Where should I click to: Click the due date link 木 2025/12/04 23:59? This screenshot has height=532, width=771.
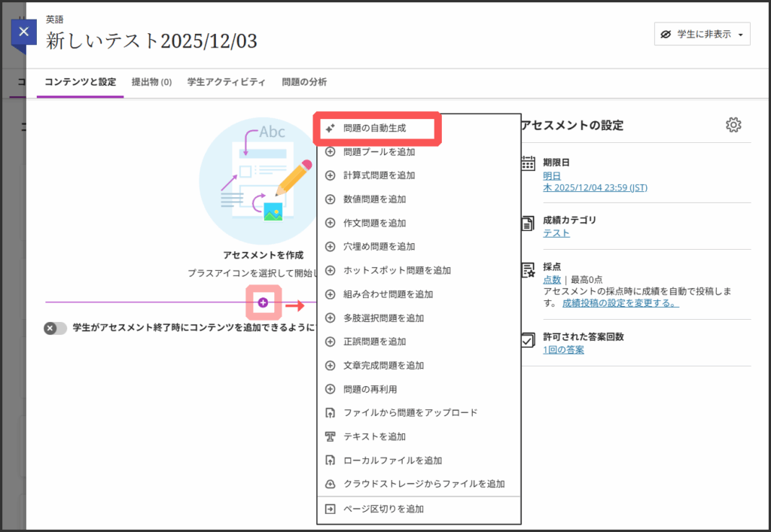tap(595, 187)
